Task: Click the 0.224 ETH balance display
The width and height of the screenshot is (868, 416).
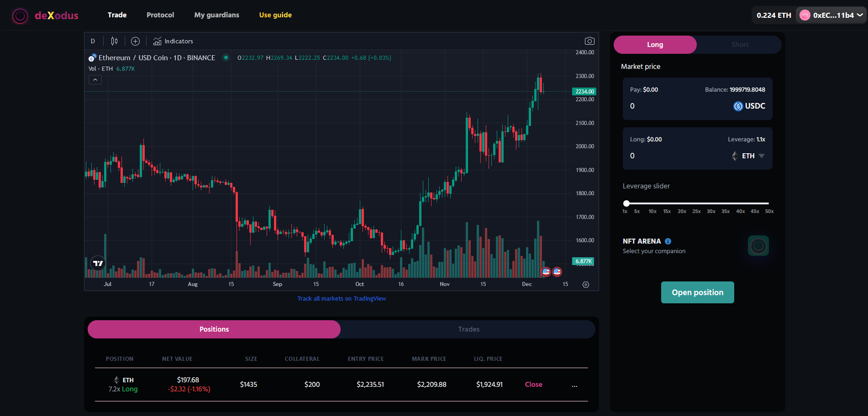Action: tap(773, 15)
